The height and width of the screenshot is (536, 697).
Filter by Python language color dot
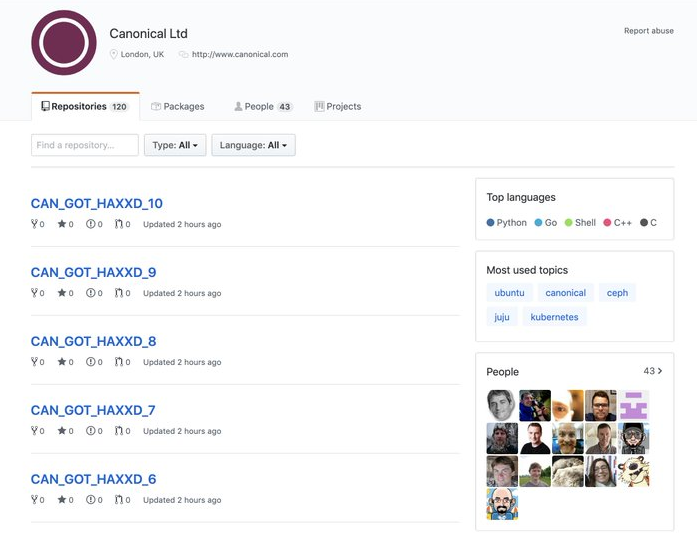coord(490,222)
